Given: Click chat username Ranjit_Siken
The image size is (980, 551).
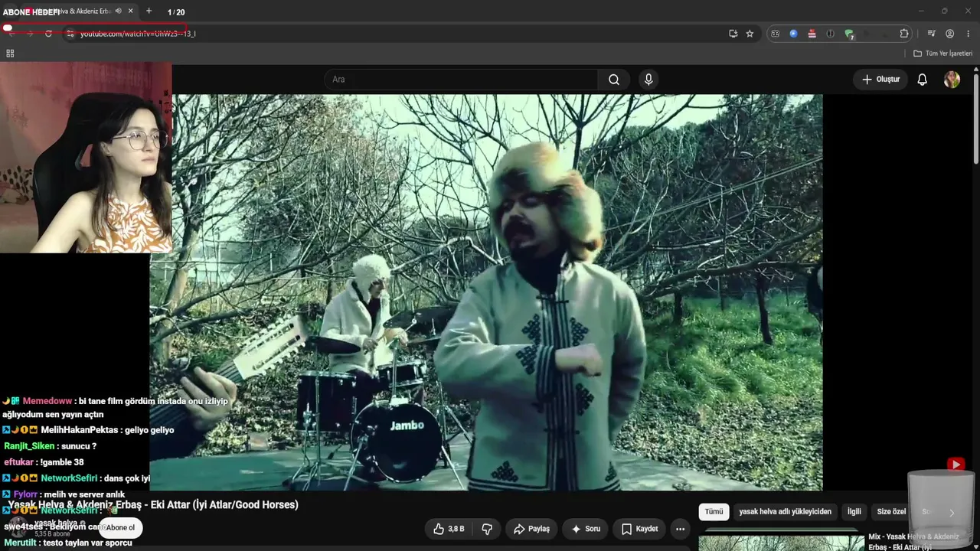Looking at the screenshot, I should pos(30,446).
